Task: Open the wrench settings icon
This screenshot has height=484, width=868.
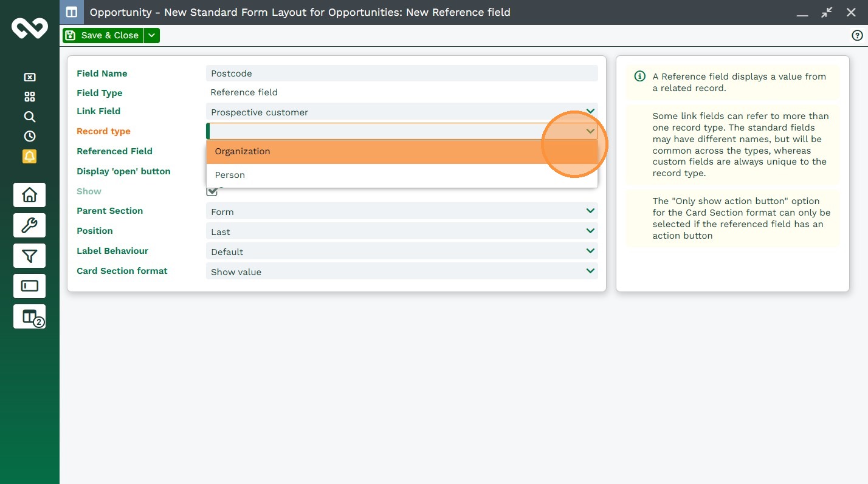Action: pos(29,225)
